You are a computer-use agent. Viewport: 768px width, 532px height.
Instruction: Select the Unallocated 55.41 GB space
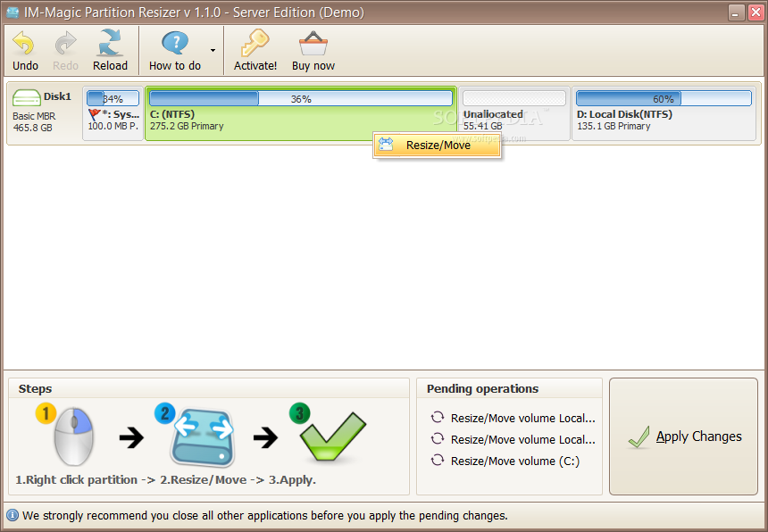pyautogui.click(x=513, y=121)
